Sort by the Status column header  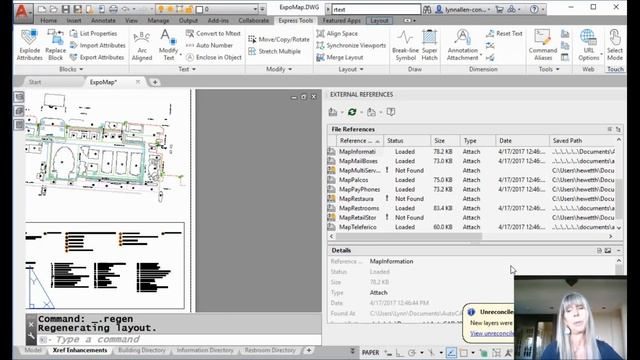click(407, 140)
